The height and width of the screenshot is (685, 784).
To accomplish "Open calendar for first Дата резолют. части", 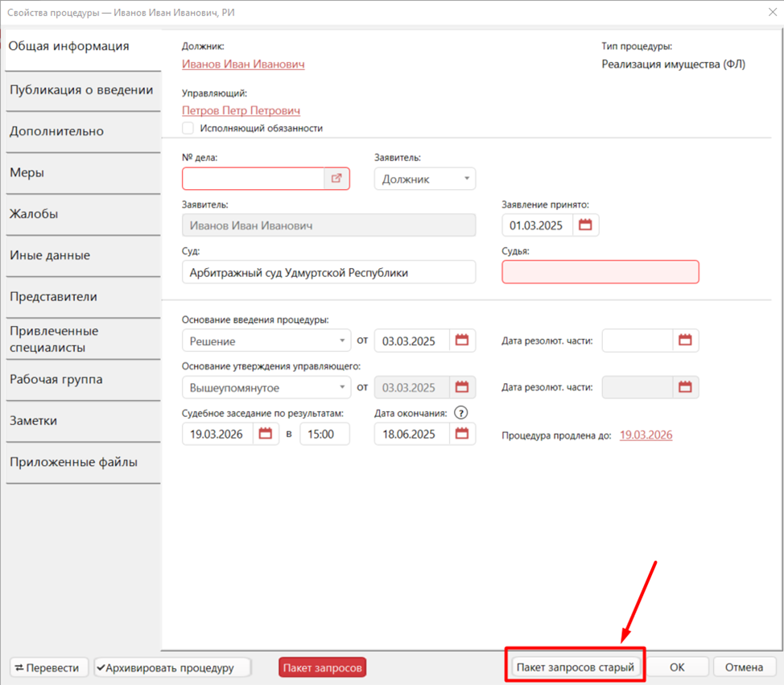I will coord(685,340).
